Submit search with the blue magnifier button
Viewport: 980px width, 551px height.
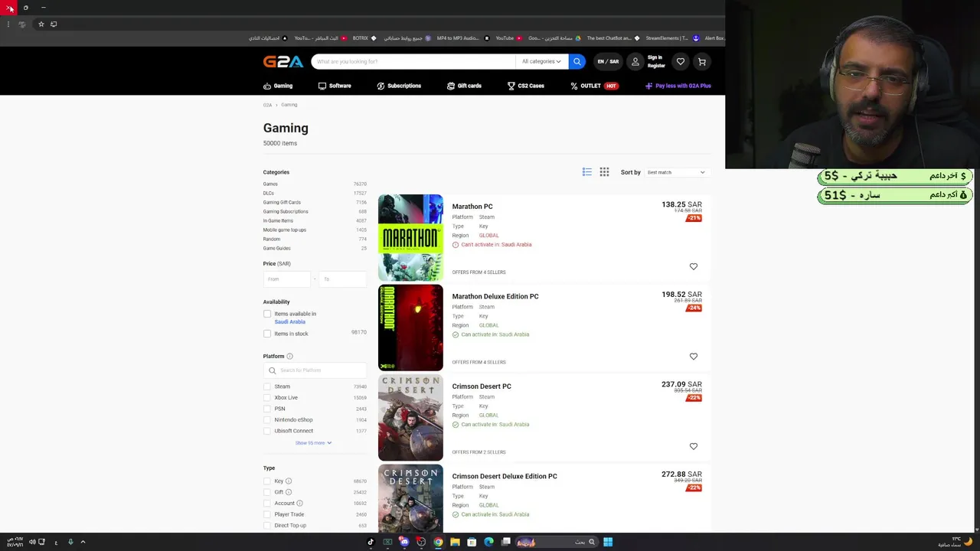(x=577, y=61)
